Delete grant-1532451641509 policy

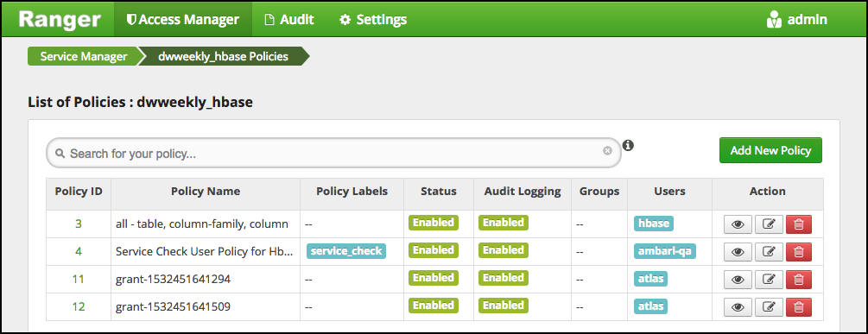pyautogui.click(x=799, y=307)
